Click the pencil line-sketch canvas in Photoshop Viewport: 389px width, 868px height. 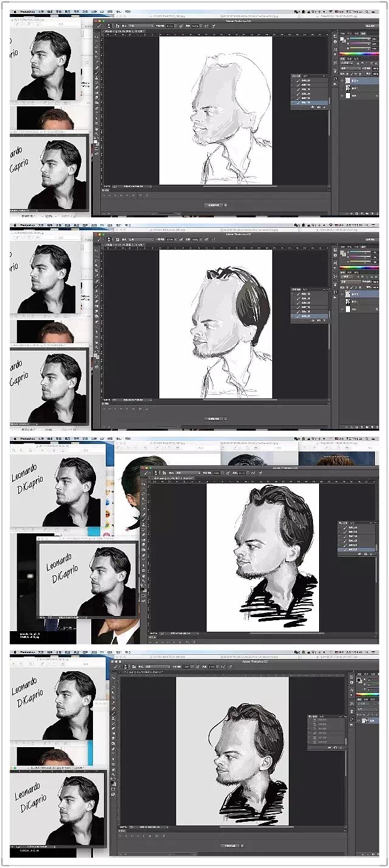(216, 110)
